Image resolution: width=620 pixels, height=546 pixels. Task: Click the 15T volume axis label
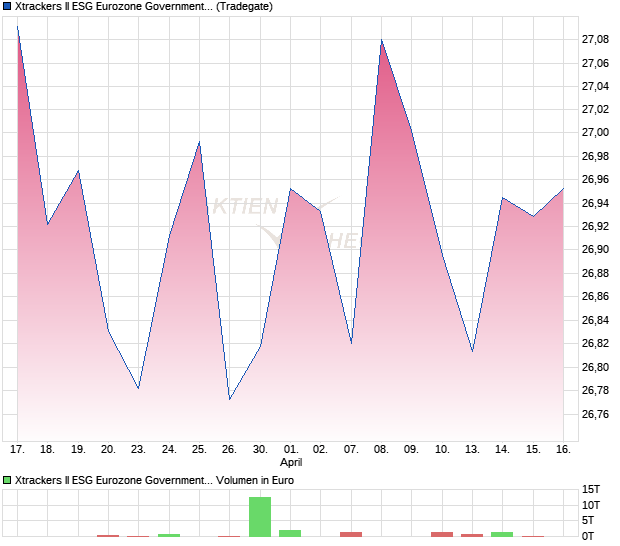[x=591, y=489]
